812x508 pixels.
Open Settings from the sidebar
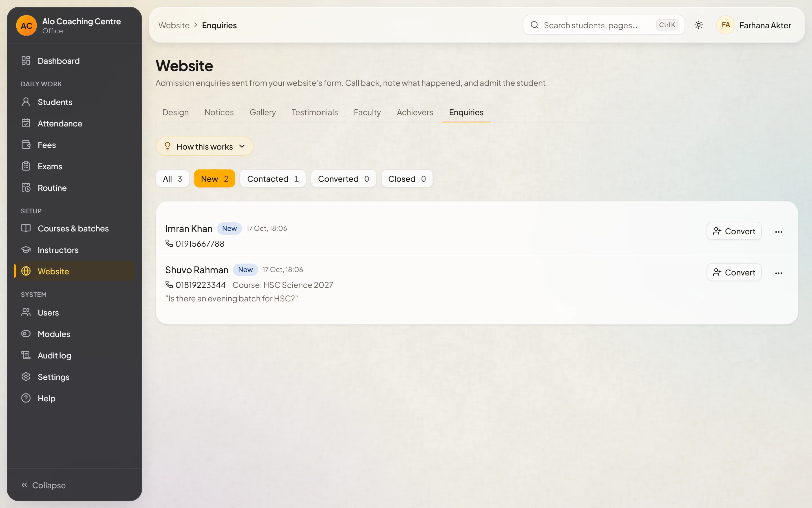(74, 377)
